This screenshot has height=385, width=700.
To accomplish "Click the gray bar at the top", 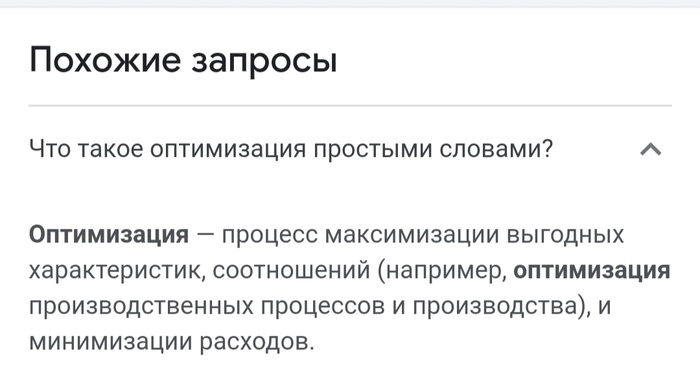I will click(x=350, y=4).
